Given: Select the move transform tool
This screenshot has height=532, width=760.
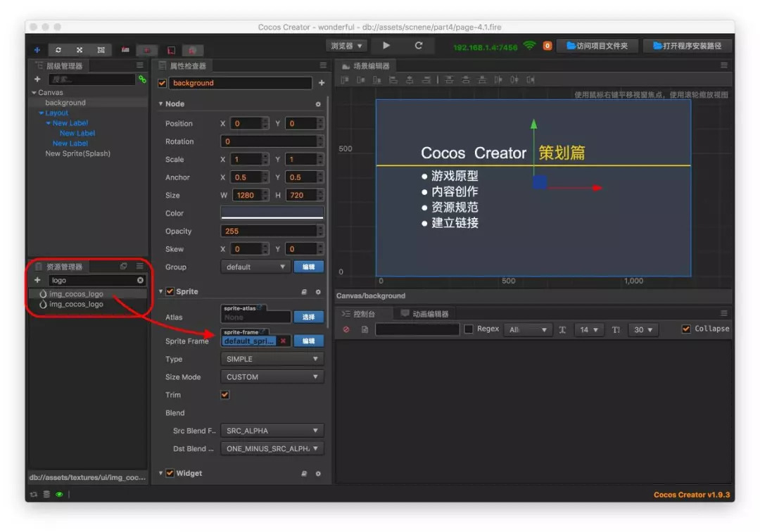Looking at the screenshot, I should (x=37, y=50).
